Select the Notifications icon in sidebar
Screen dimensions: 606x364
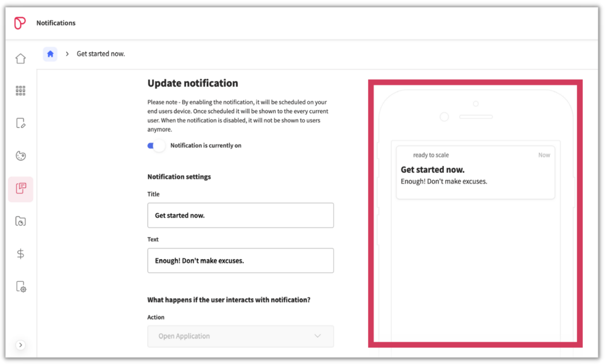pos(21,189)
